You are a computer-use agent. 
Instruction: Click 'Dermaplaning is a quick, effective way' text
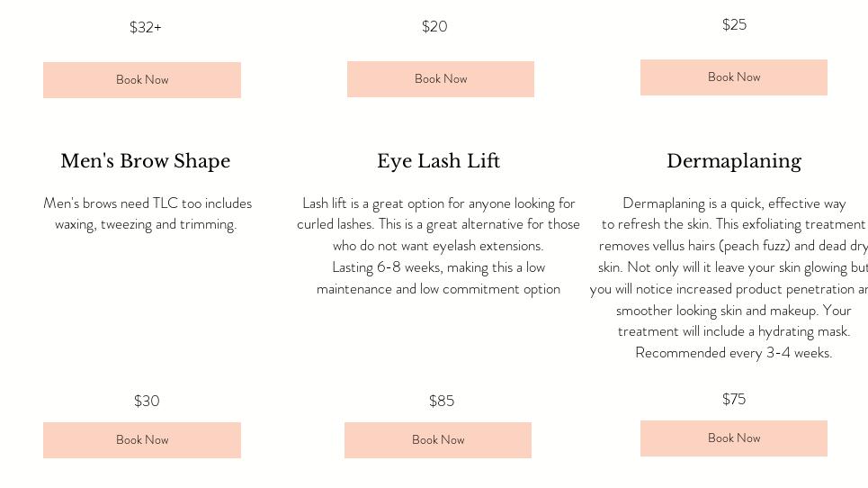(x=734, y=203)
